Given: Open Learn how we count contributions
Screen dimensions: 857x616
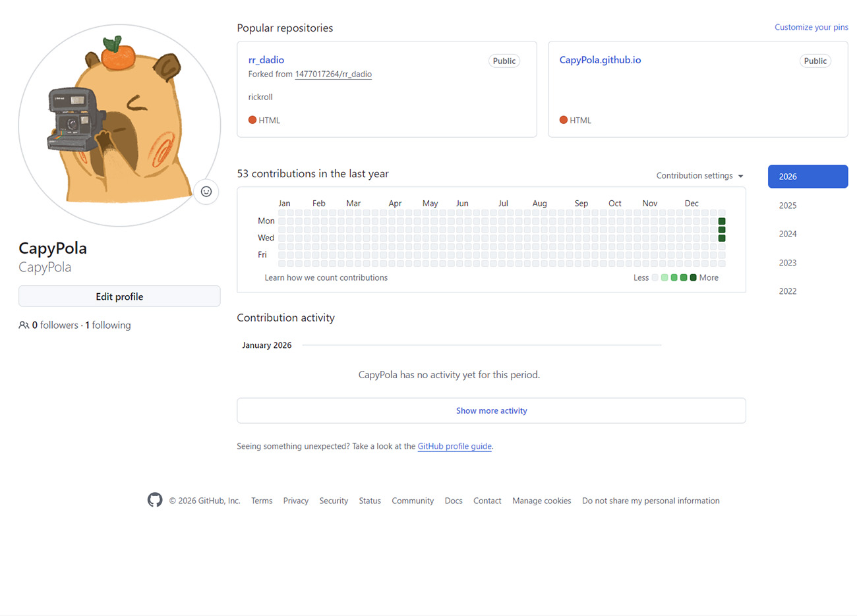Looking at the screenshot, I should pos(326,278).
